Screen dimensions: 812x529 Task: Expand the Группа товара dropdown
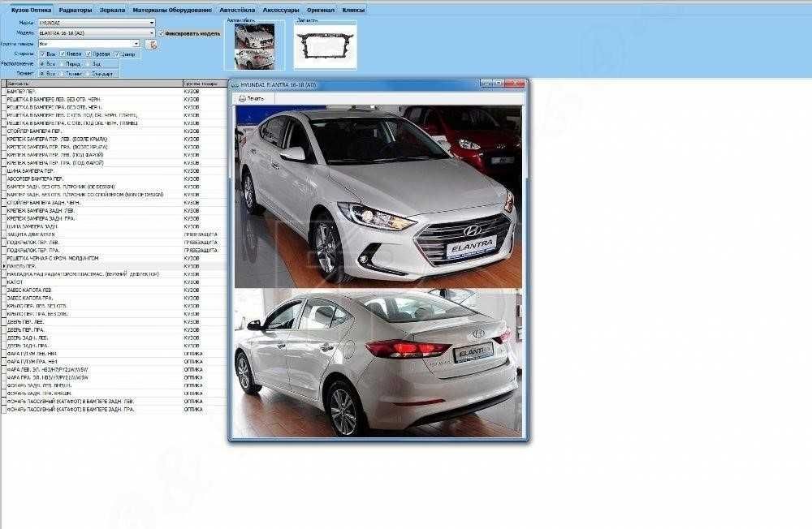(136, 44)
